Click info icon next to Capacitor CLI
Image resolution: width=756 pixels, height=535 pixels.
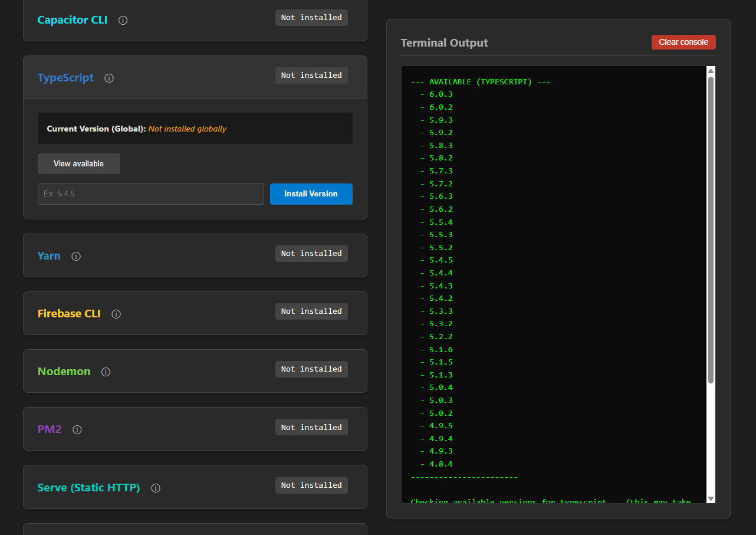point(123,20)
